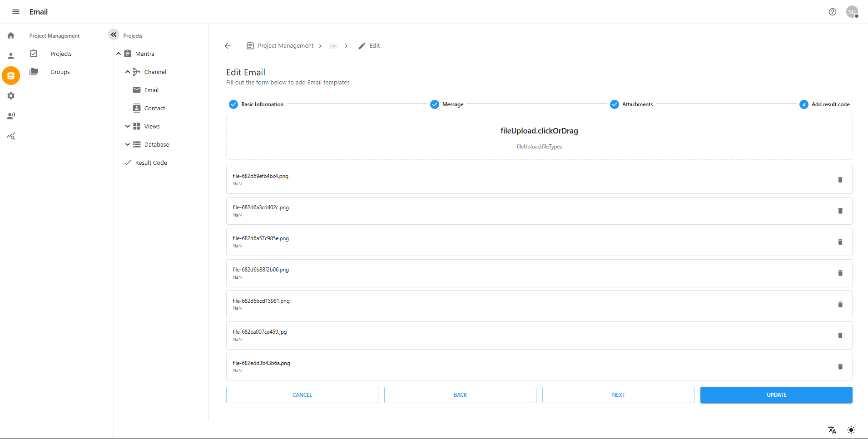Collapse the Mantra project tree

click(119, 54)
